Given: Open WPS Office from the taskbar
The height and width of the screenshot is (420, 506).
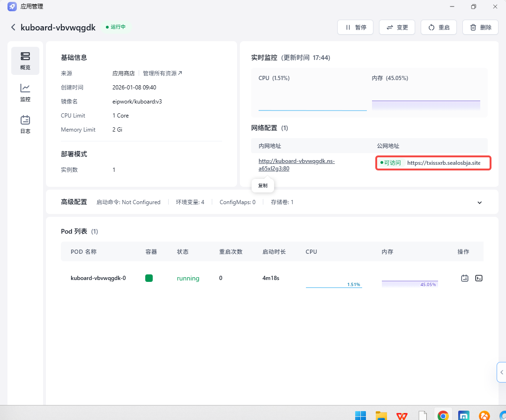Looking at the screenshot, I should point(402,416).
